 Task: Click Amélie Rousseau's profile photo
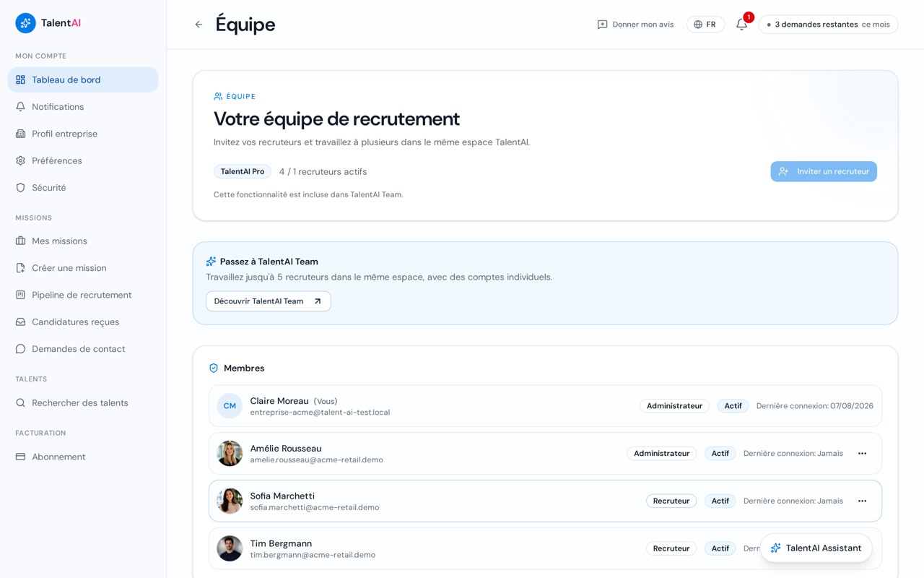point(230,454)
